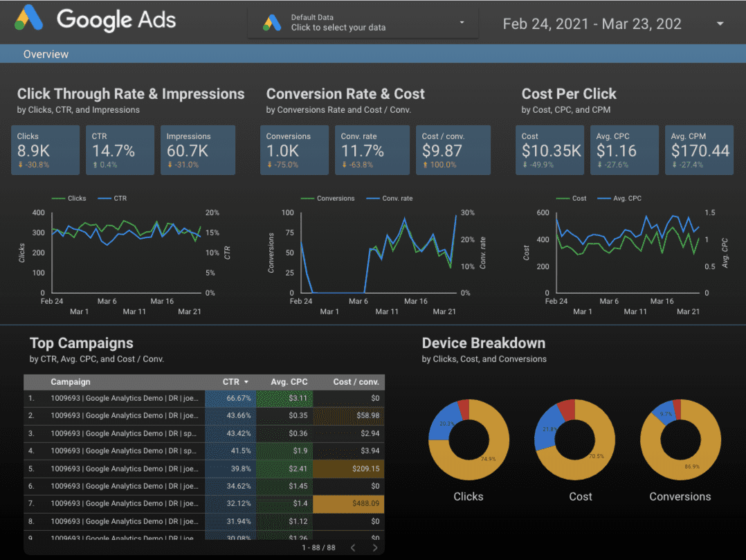746x560 pixels.
Task: Sort the table by the Campaign header
Action: (x=71, y=382)
